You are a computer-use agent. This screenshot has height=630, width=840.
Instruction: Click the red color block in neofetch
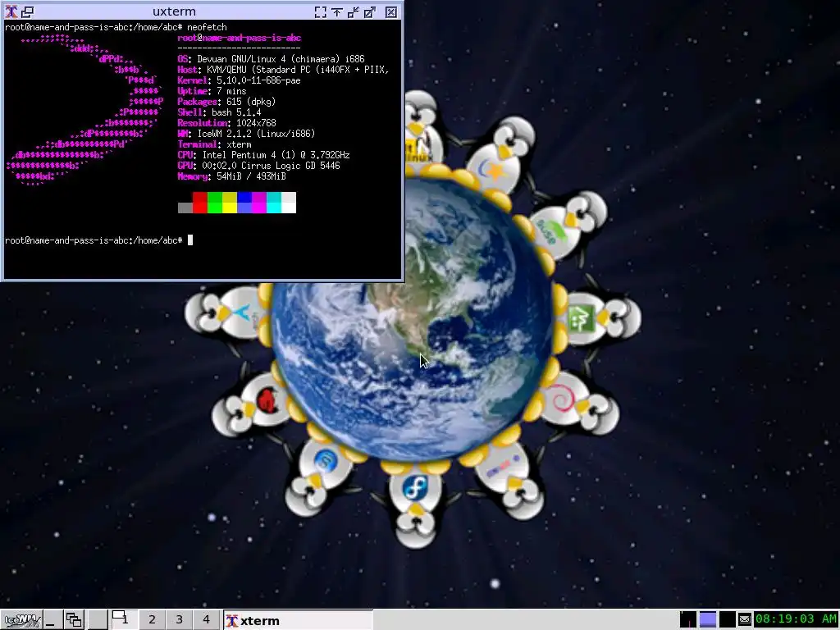coord(200,203)
